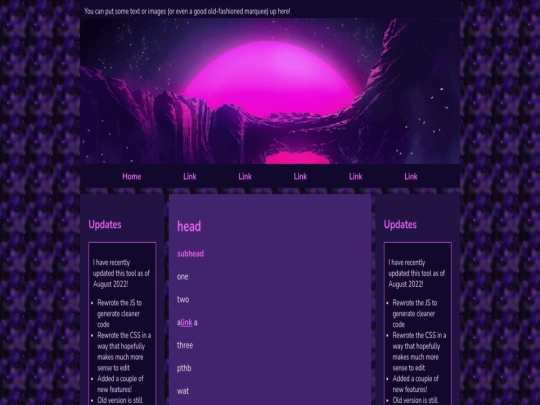Click 'Rewrote the JS to' bullet in left sidebar
540x405 pixels.
coord(120,303)
